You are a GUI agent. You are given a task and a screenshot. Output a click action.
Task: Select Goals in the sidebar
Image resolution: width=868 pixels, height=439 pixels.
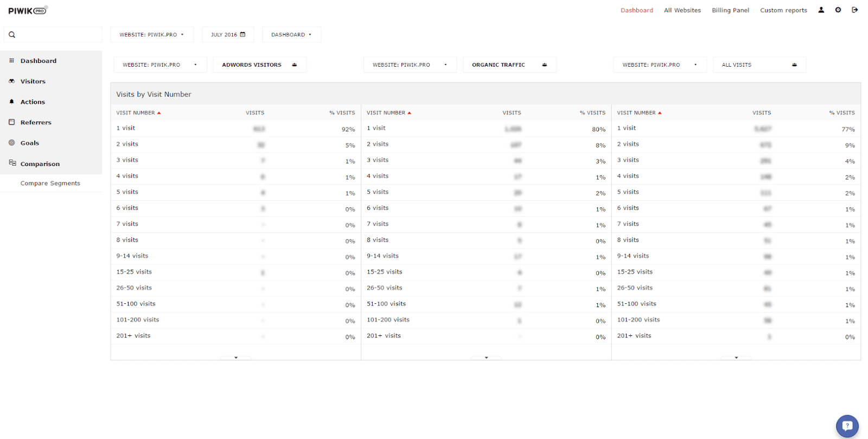click(51, 143)
